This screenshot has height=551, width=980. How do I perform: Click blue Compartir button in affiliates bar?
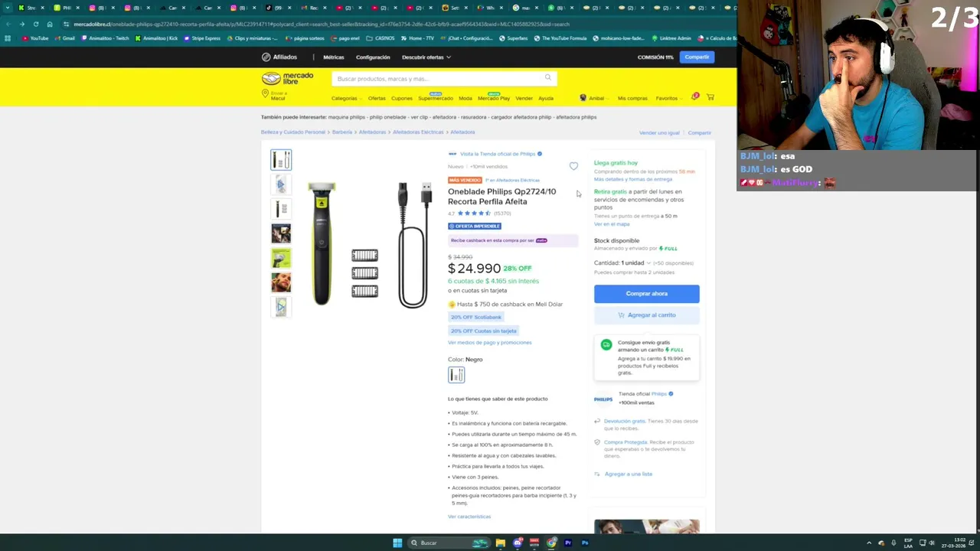point(697,57)
